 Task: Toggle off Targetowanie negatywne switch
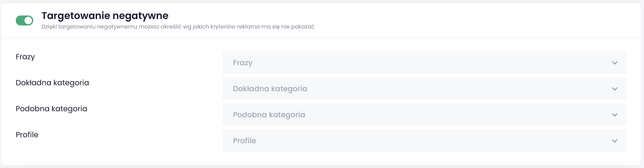(x=24, y=20)
